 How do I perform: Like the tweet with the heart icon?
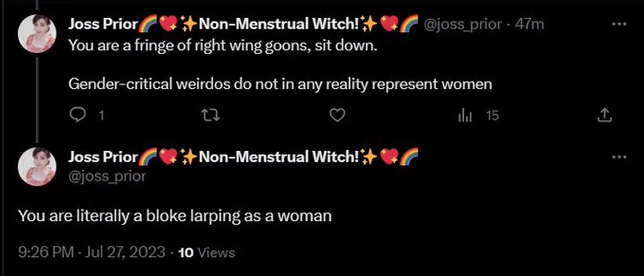pos(337,116)
